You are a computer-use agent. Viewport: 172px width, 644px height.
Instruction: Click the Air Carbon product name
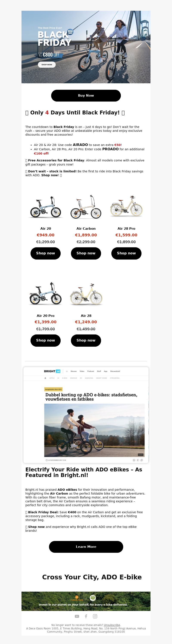tap(86, 228)
